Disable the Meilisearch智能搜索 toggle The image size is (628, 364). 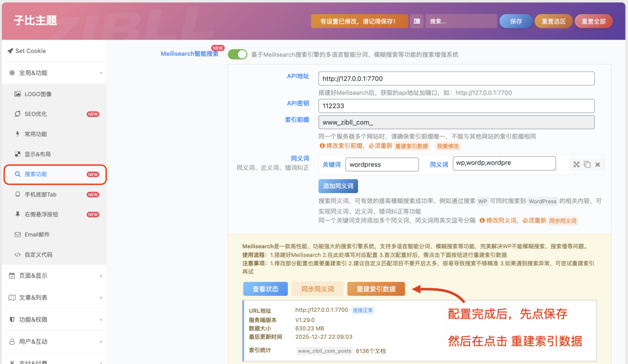coord(237,54)
